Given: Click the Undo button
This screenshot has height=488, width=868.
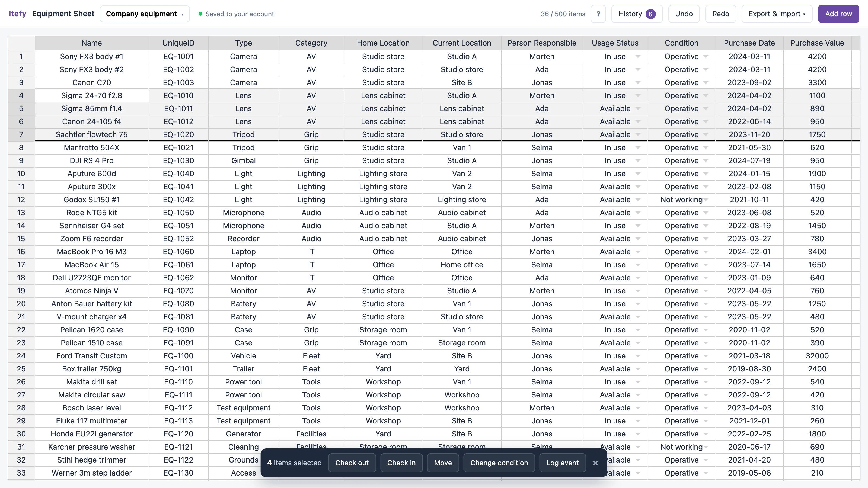Looking at the screenshot, I should 684,14.
